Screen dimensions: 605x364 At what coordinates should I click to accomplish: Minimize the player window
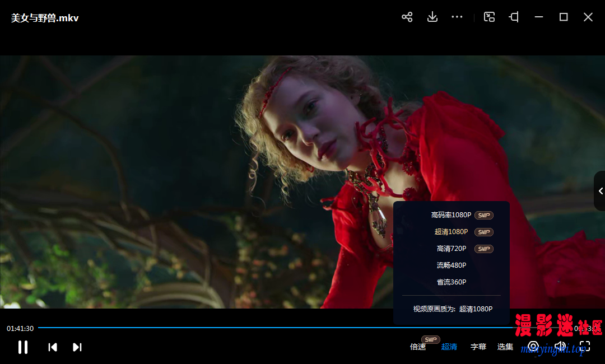pos(539,17)
